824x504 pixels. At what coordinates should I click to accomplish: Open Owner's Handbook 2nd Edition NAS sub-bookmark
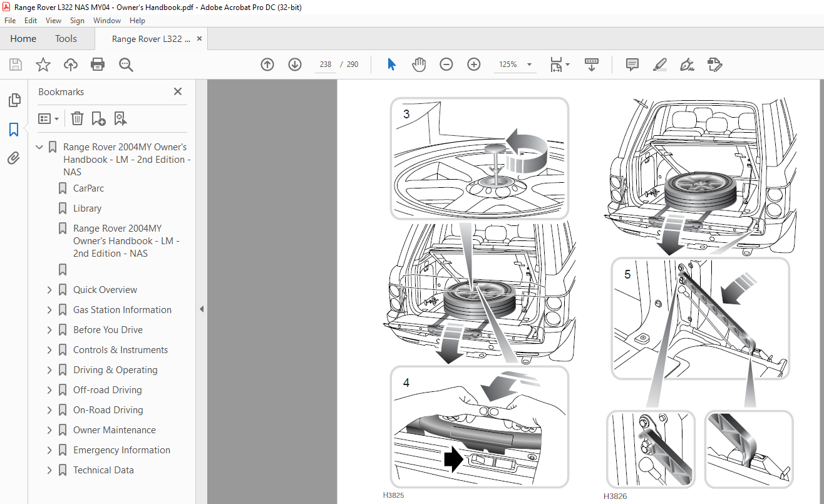pos(126,241)
